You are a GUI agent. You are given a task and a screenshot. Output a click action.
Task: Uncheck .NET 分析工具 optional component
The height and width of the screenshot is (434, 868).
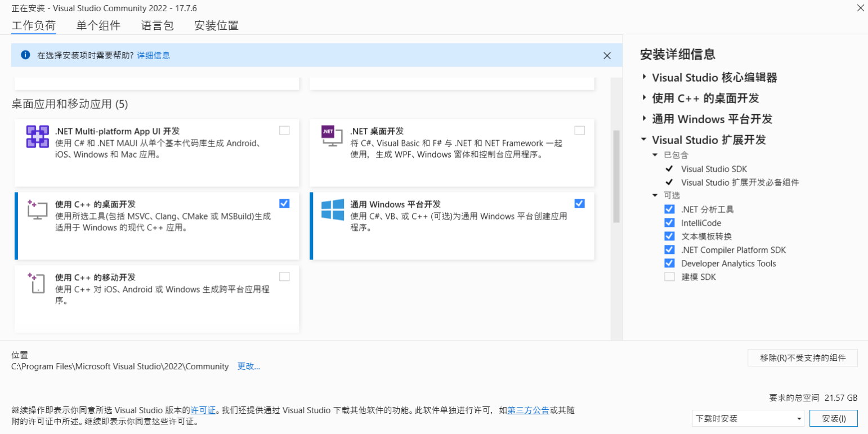point(669,209)
